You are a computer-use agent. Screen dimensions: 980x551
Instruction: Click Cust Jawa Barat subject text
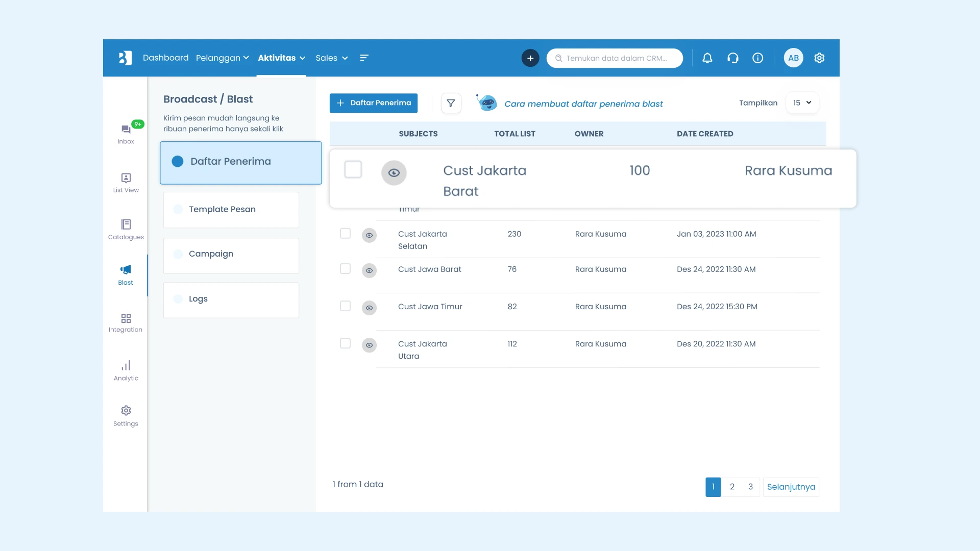429,269
